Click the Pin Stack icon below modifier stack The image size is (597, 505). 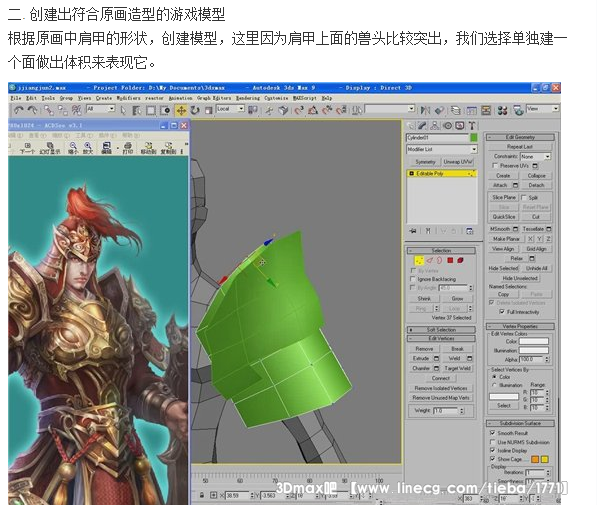pos(413,231)
